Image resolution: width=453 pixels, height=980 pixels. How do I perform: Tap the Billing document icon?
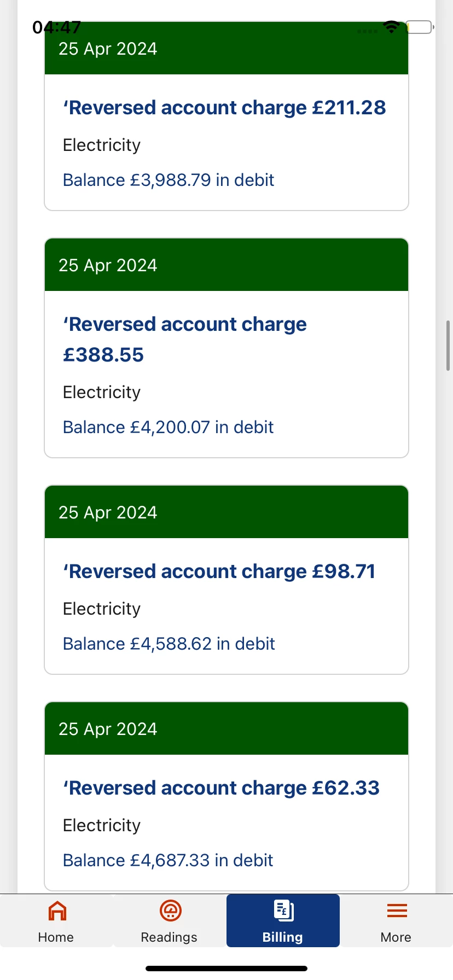point(283,911)
